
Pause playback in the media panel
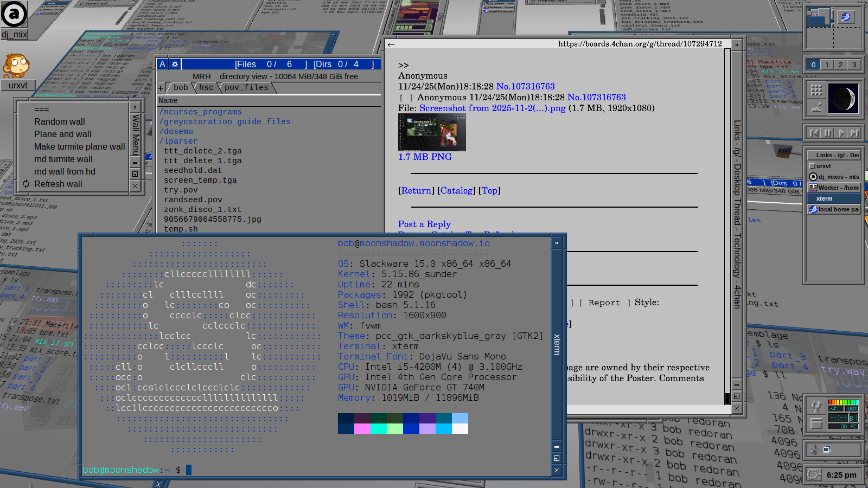828,133
